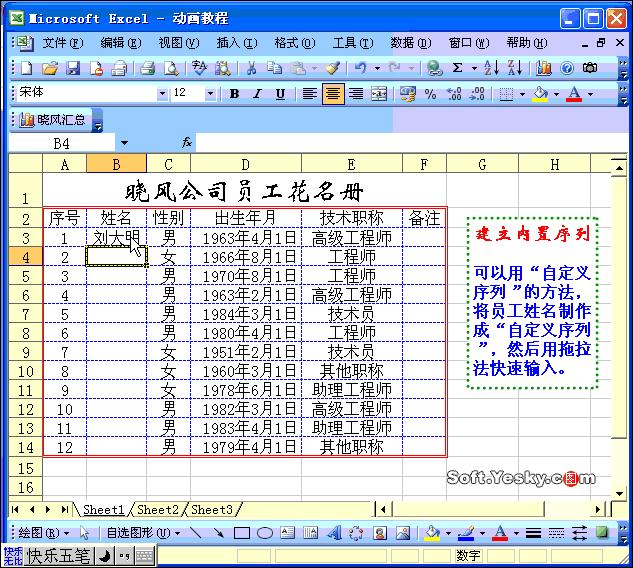The height and width of the screenshot is (568, 633).
Task: Select the Oval drawing tool
Action: 265,533
